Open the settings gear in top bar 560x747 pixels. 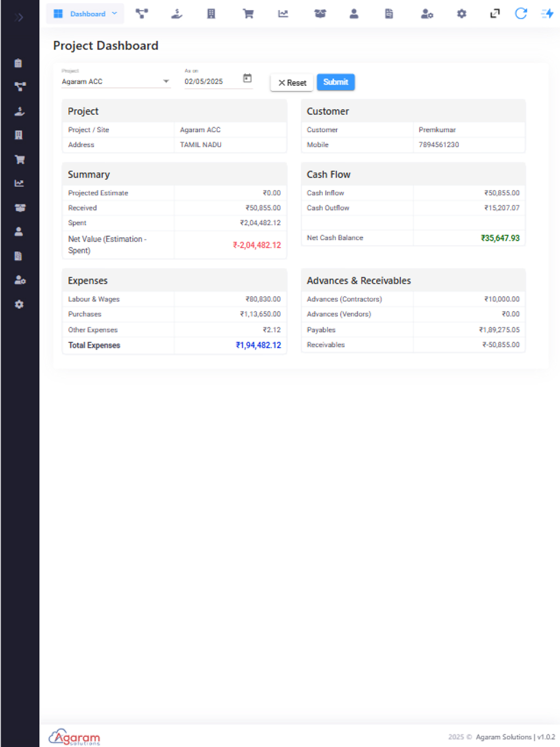point(462,14)
